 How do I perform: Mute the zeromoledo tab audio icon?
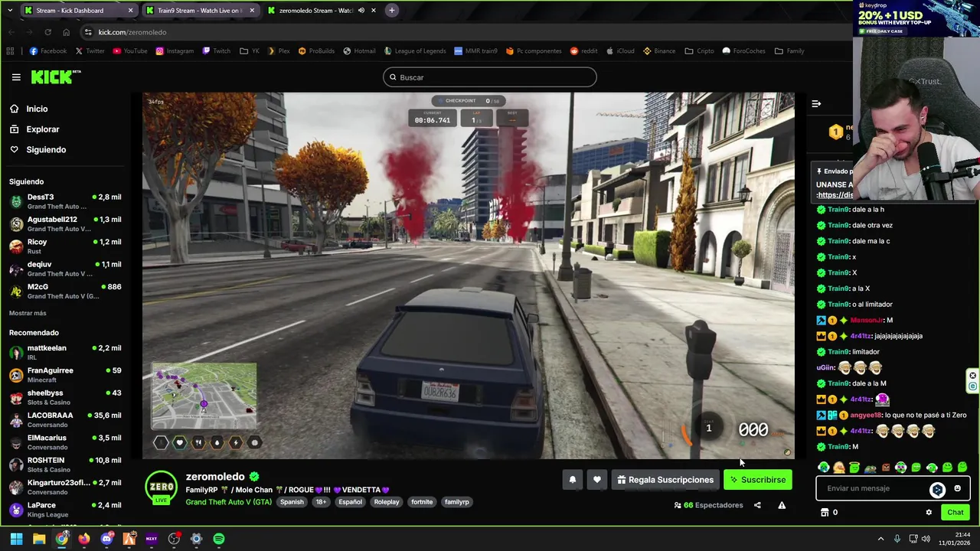click(361, 11)
